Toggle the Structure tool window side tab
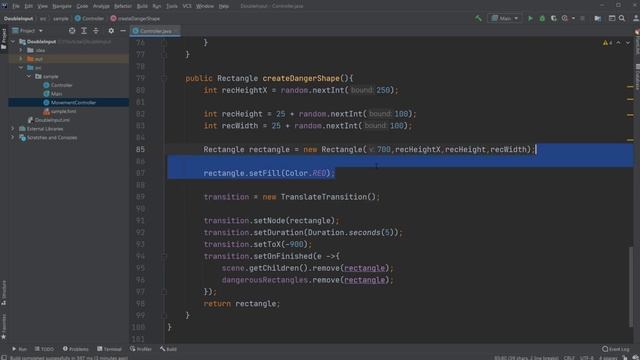 coord(4,293)
